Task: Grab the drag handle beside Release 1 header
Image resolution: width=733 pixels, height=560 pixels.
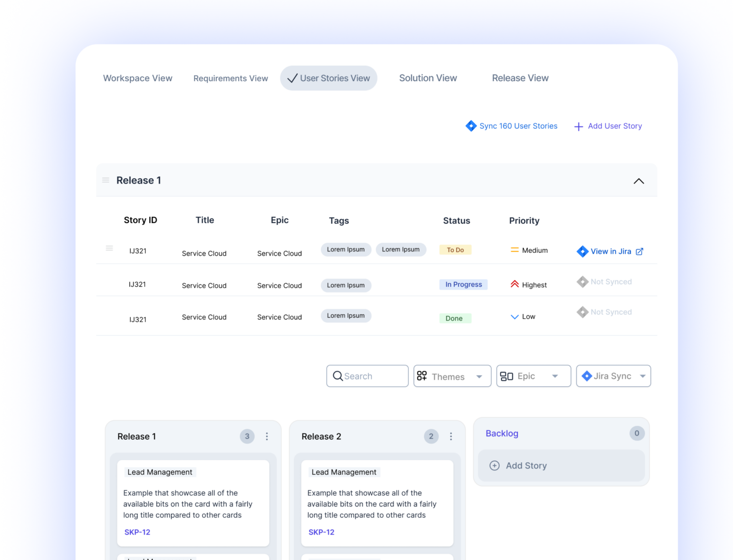Action: tap(106, 180)
